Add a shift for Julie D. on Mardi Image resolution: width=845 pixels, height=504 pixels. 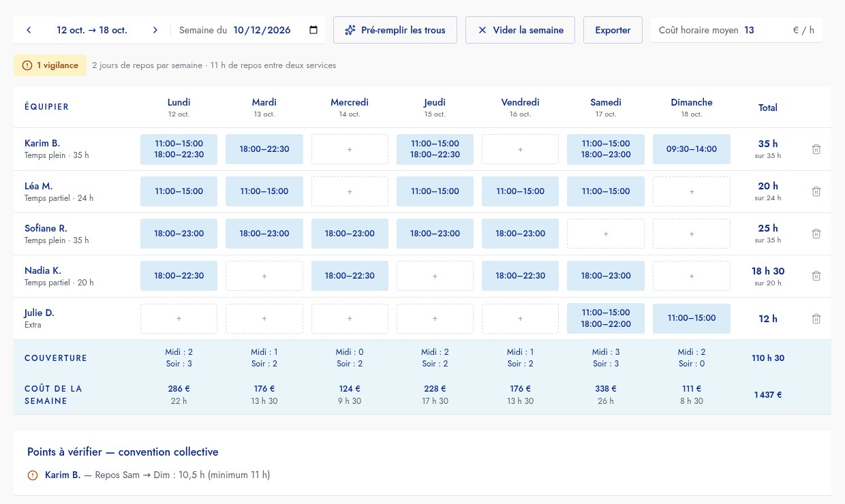264,318
